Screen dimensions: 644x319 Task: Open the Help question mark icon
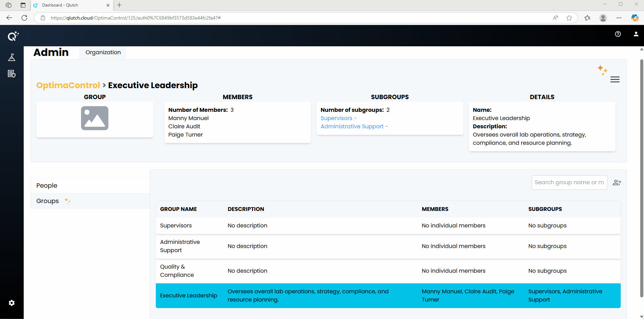(x=618, y=34)
